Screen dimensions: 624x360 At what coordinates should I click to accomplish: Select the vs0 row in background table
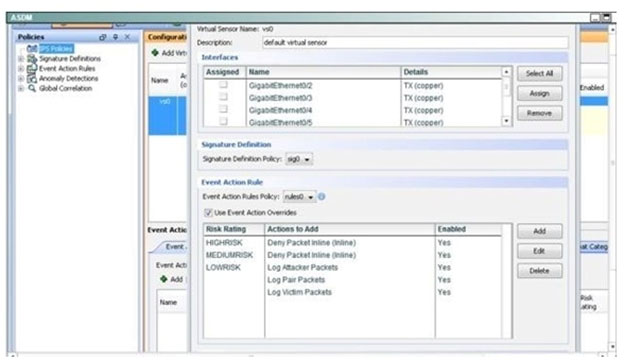167,115
